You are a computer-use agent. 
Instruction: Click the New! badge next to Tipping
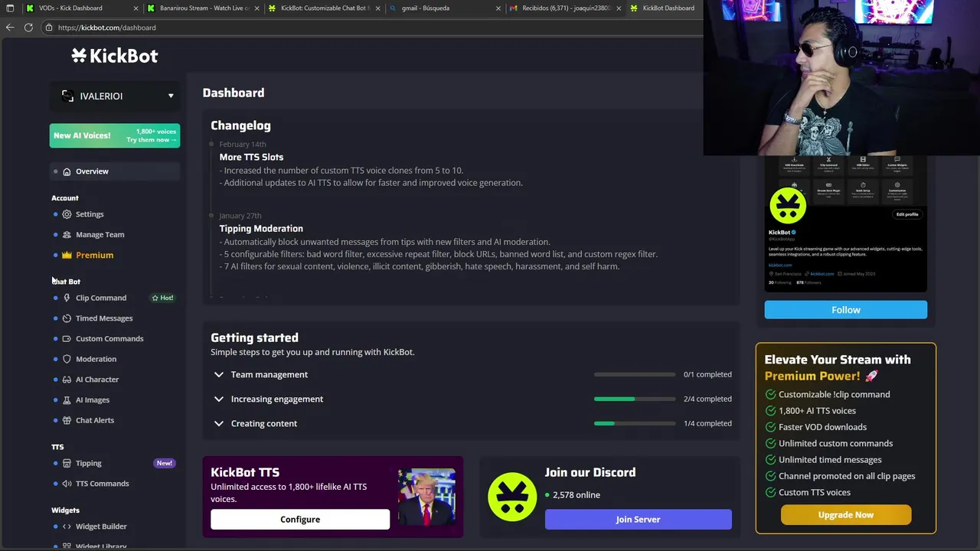(165, 463)
